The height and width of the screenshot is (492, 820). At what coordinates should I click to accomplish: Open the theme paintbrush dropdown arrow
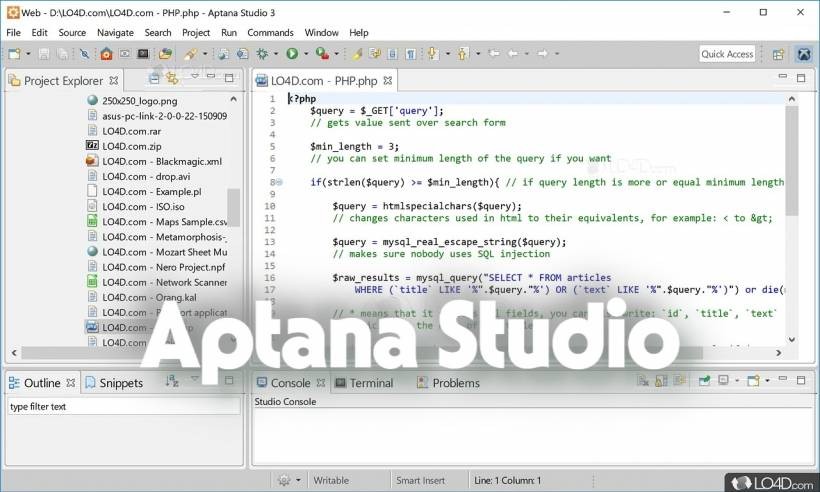205,54
